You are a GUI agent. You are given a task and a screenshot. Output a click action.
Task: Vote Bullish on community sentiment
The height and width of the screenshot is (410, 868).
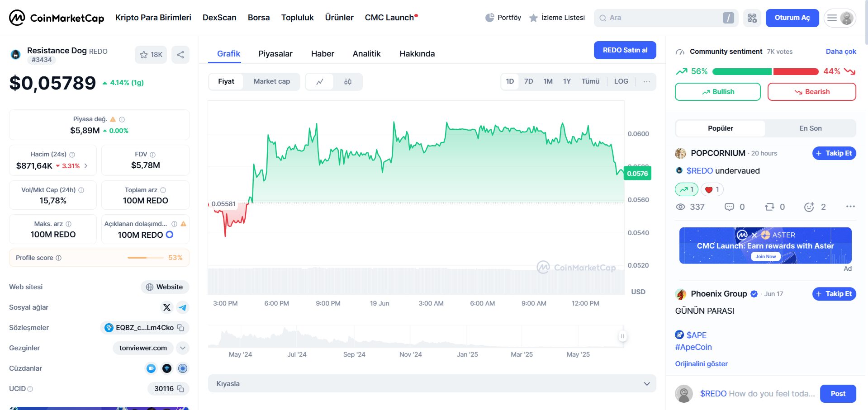pos(717,92)
